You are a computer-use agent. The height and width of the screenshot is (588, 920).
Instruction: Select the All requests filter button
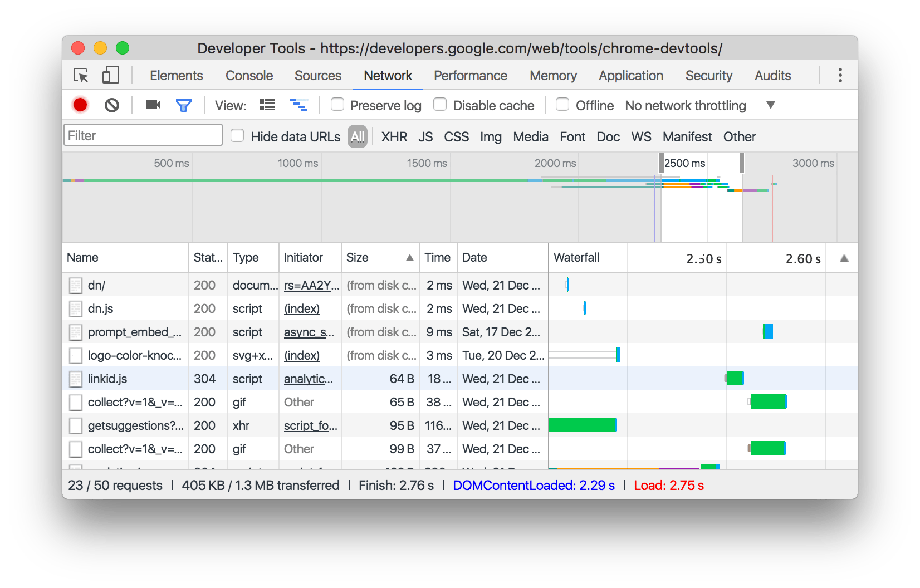358,136
